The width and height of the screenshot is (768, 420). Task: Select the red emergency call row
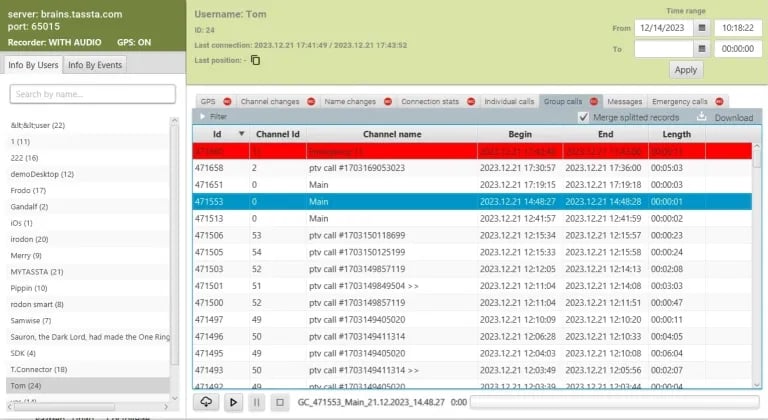tap(472, 151)
